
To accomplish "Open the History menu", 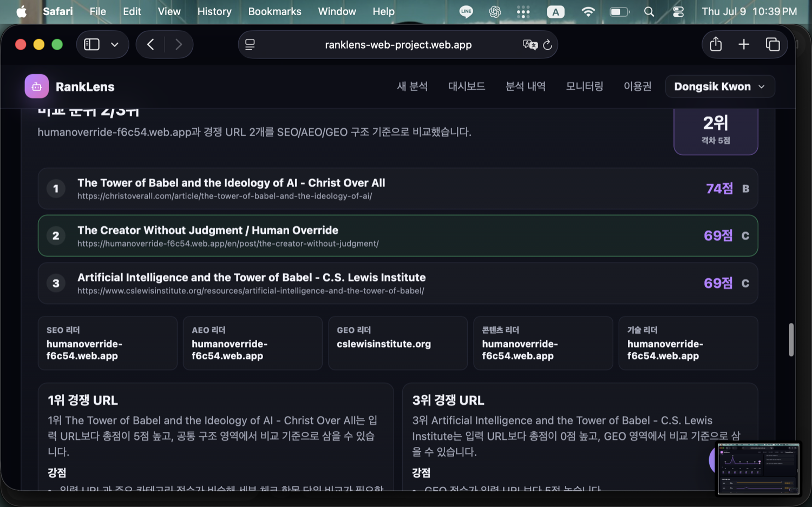I will tap(214, 11).
